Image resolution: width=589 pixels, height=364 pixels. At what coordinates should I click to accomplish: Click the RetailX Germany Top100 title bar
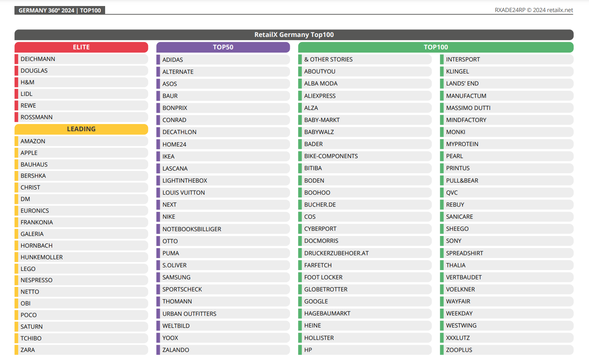(294, 35)
